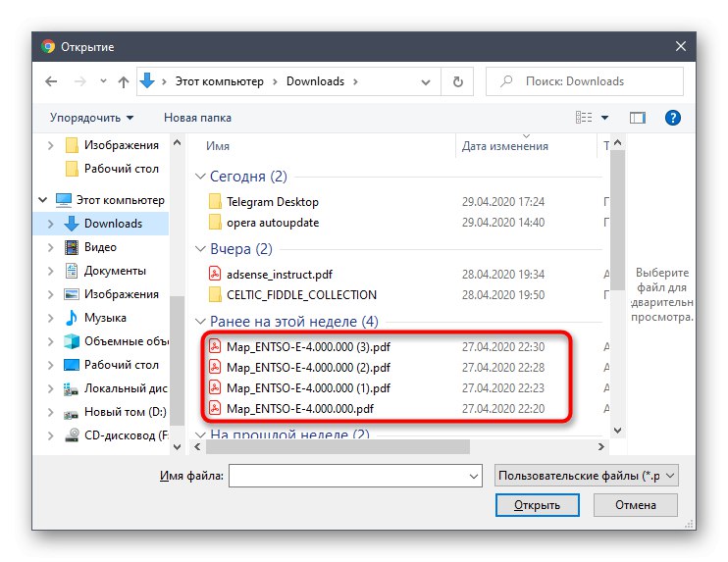The height and width of the screenshot is (562, 728).
Task: Open the blue Help icon
Action: point(672,118)
